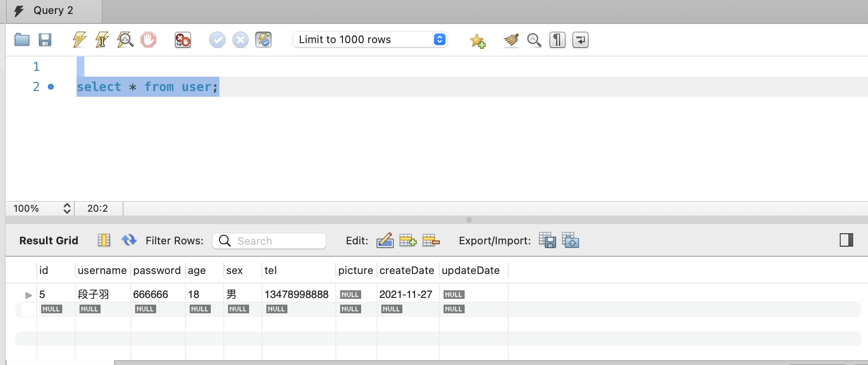Screen dimensions: 868x365
Task: Stop the running query
Action: pos(148,40)
